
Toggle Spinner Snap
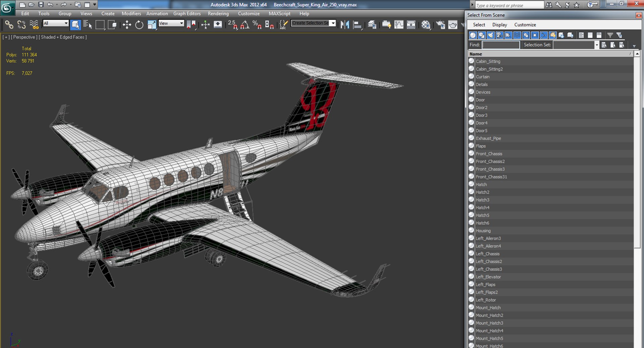[269, 24]
